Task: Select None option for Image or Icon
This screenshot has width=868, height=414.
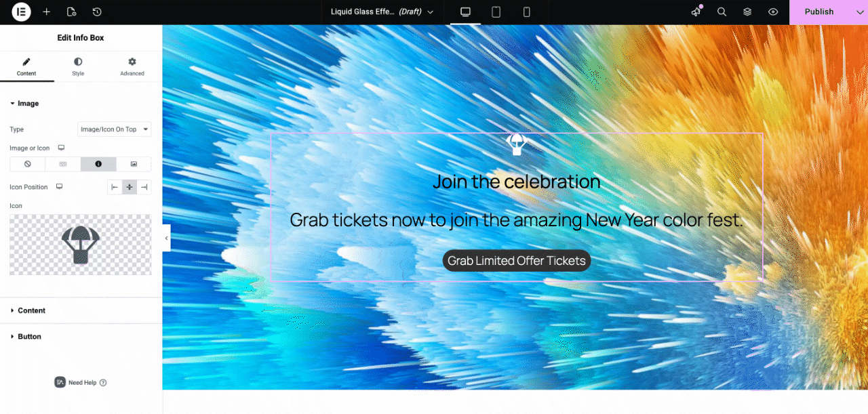Action: point(28,164)
